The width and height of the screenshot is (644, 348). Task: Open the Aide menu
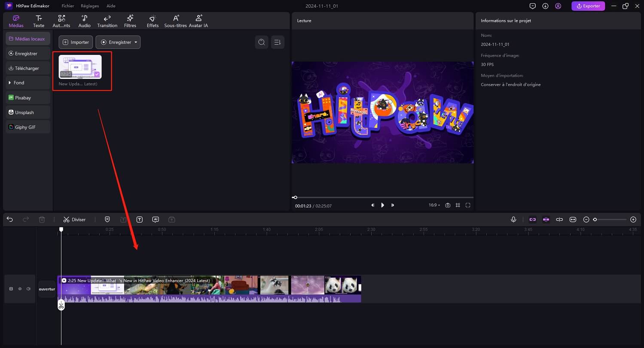tap(111, 6)
